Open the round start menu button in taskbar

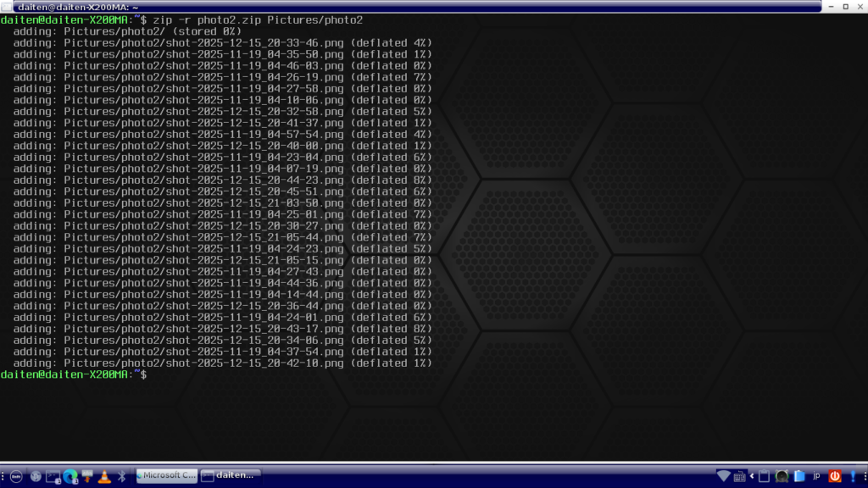[x=16, y=476]
